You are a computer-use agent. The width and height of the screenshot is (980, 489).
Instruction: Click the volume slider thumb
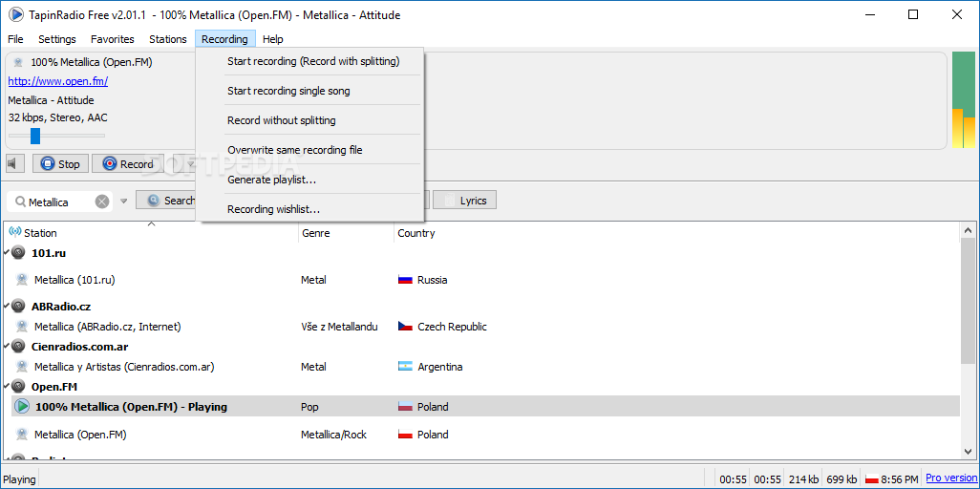(35, 136)
